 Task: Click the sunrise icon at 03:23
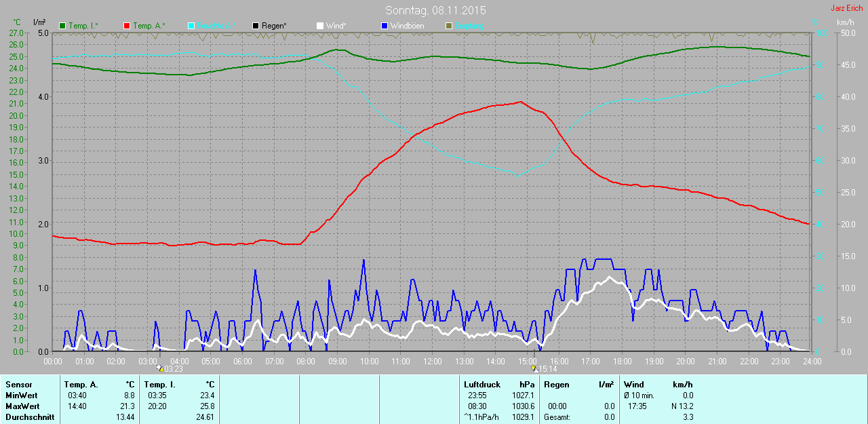point(160,368)
